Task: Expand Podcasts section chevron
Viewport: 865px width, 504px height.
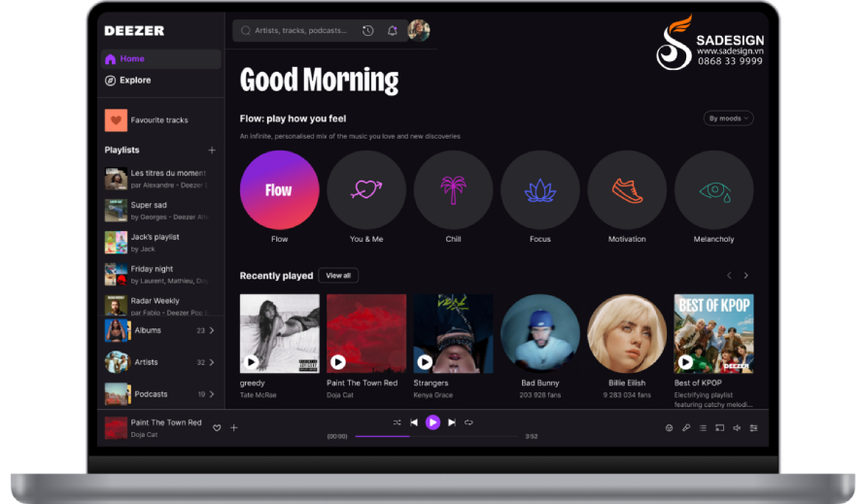Action: pyautogui.click(x=212, y=394)
